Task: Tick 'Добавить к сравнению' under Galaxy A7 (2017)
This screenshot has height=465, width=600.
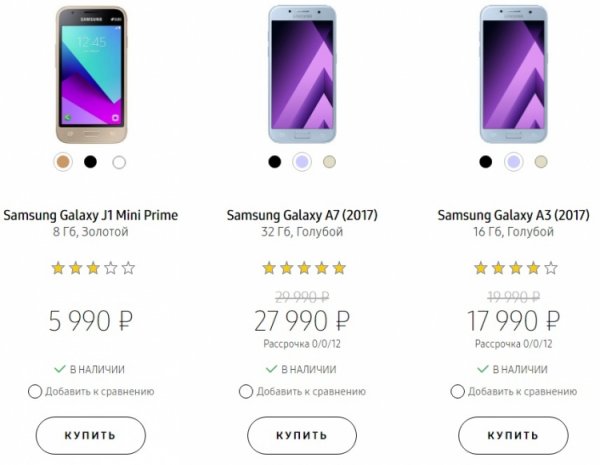Action: pos(248,391)
